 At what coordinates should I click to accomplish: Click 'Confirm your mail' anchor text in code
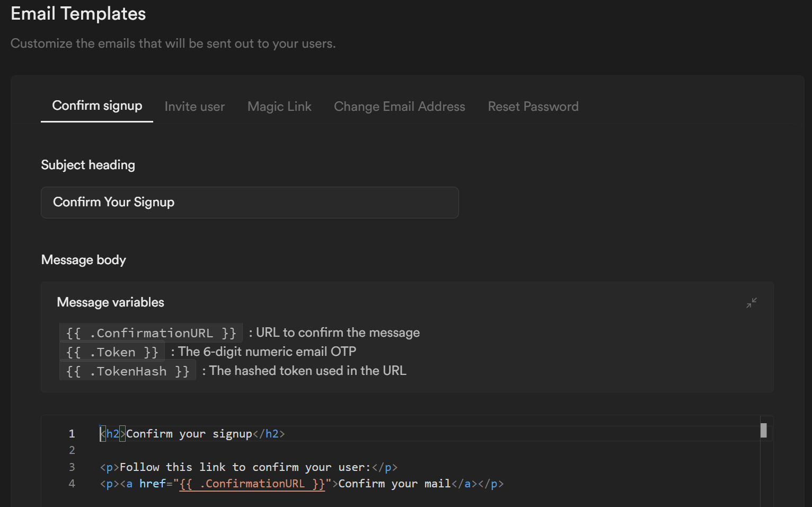(394, 484)
